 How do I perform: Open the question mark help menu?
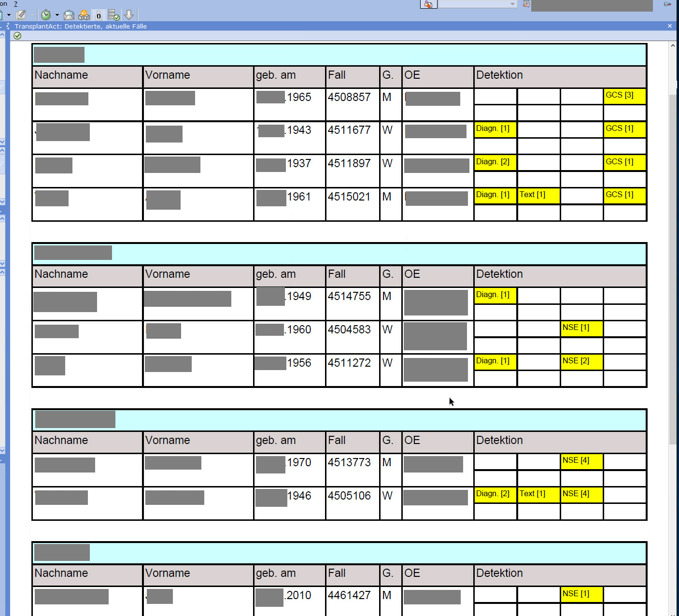pos(15,3)
